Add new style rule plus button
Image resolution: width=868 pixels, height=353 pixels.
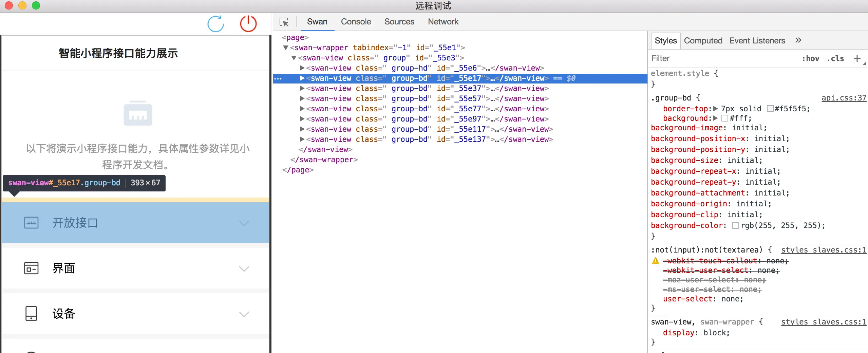[857, 58]
